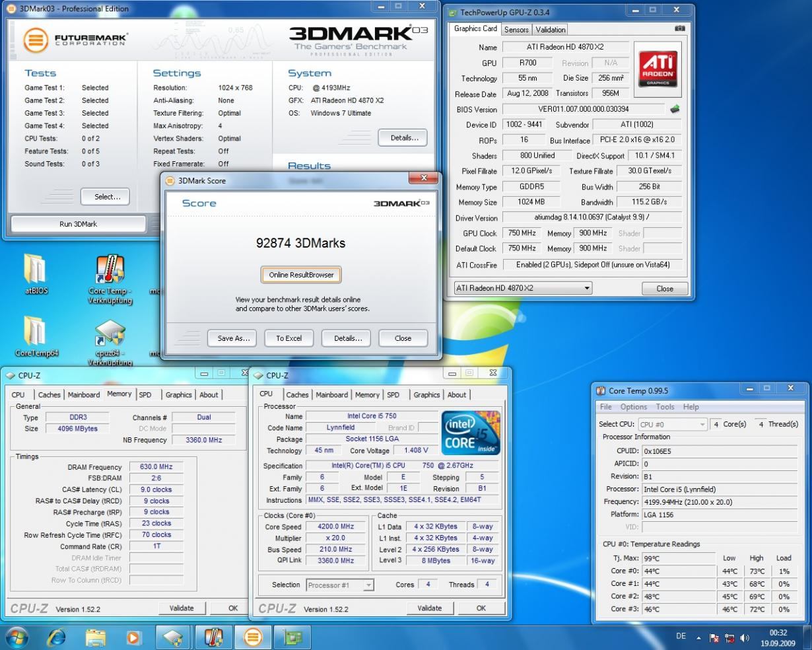812x650 pixels.
Task: Click GPU-Z BIOS Version field
Action: [584, 109]
